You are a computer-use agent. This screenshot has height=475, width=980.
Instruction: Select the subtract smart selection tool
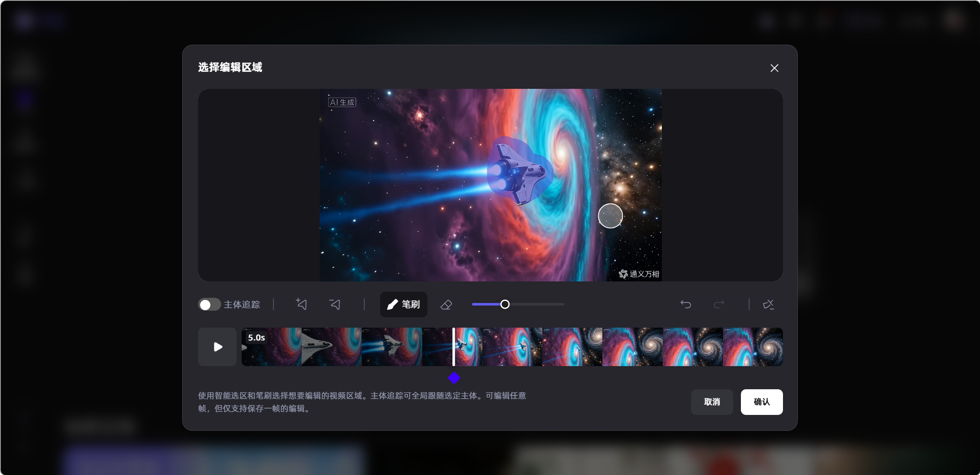[x=335, y=305]
